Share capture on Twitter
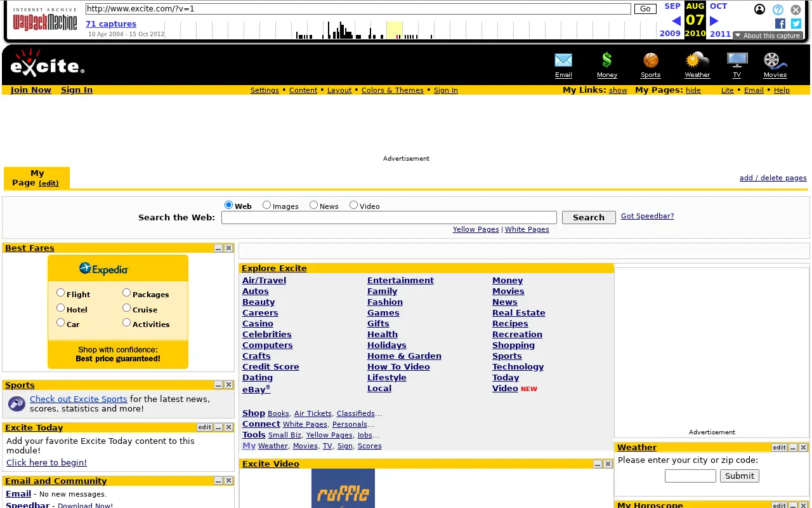The width and height of the screenshot is (812, 508). click(x=796, y=23)
